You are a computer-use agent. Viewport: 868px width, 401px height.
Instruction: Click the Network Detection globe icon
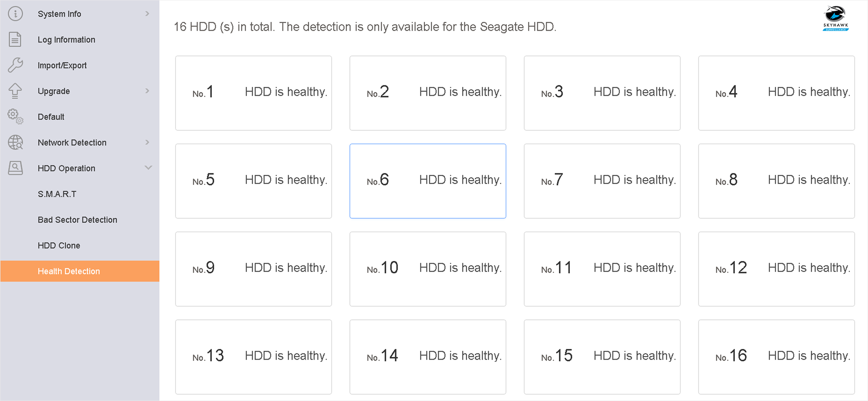click(16, 142)
